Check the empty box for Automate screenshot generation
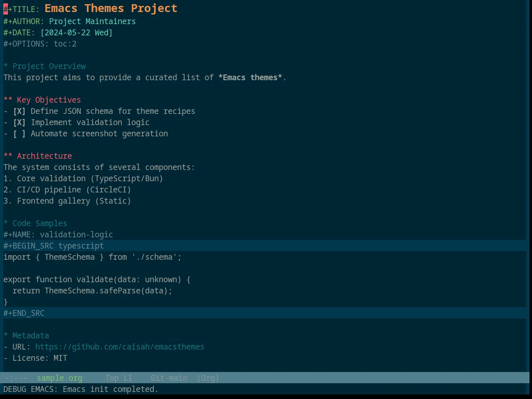 click(19, 134)
